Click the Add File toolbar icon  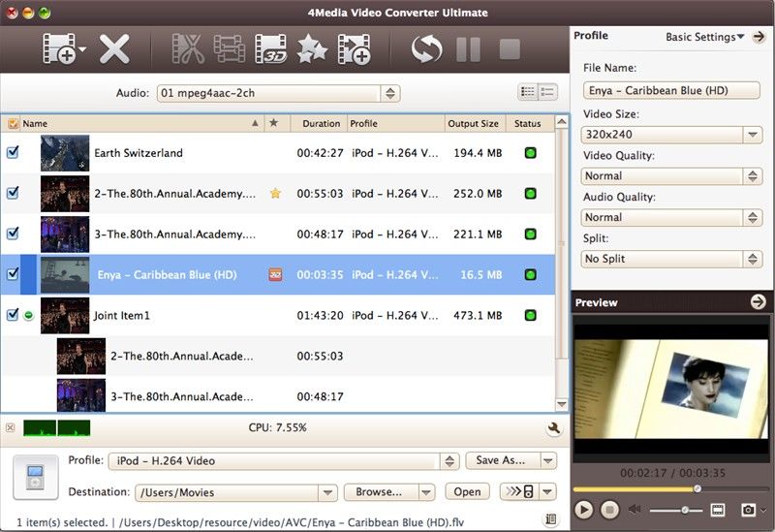[59, 48]
